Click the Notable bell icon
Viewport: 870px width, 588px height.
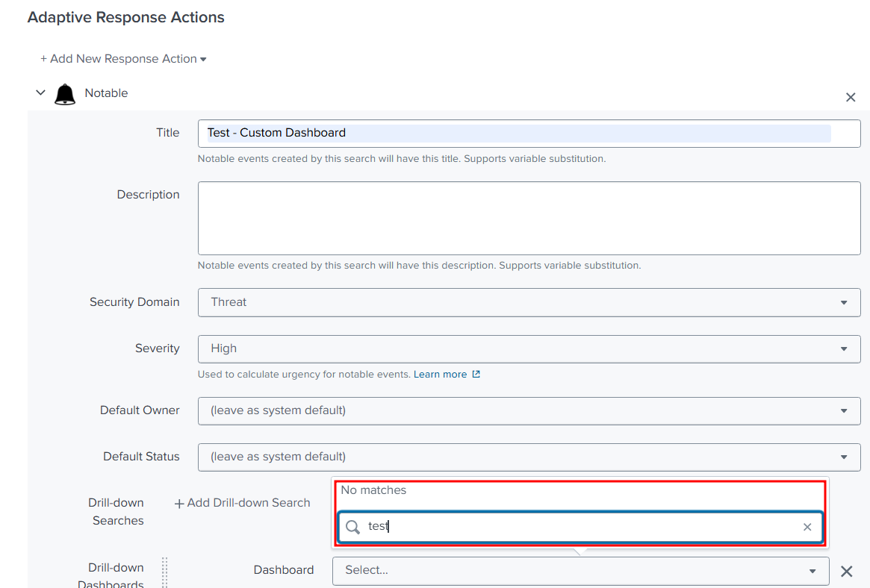pos(64,93)
